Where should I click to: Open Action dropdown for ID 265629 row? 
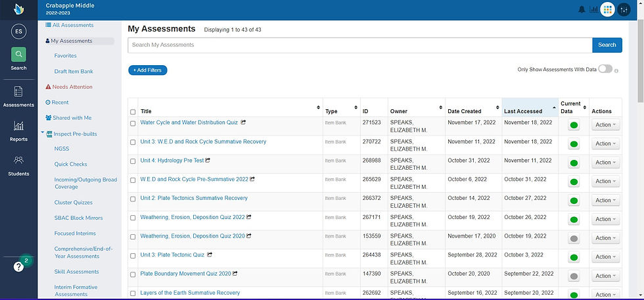(x=605, y=181)
